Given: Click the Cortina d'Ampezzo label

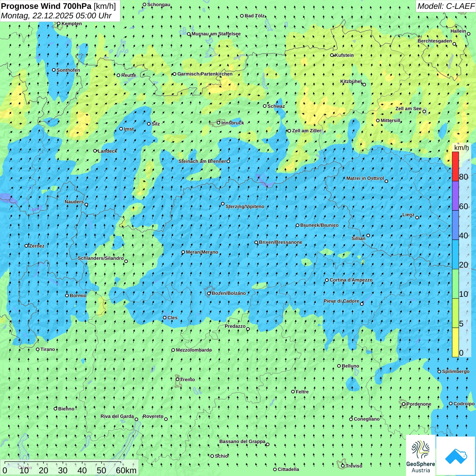Looking at the screenshot, I should coord(351,280).
